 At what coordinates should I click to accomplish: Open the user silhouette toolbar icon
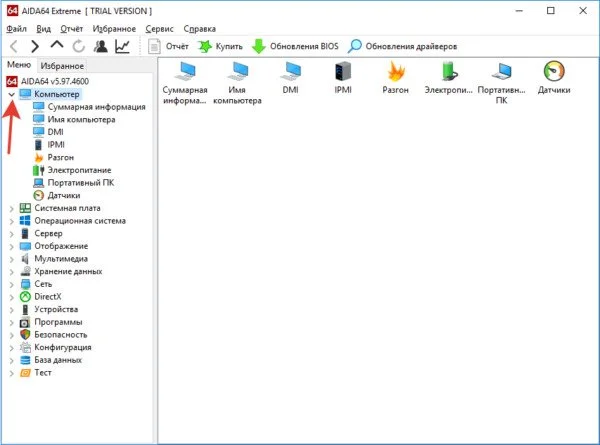(101, 47)
